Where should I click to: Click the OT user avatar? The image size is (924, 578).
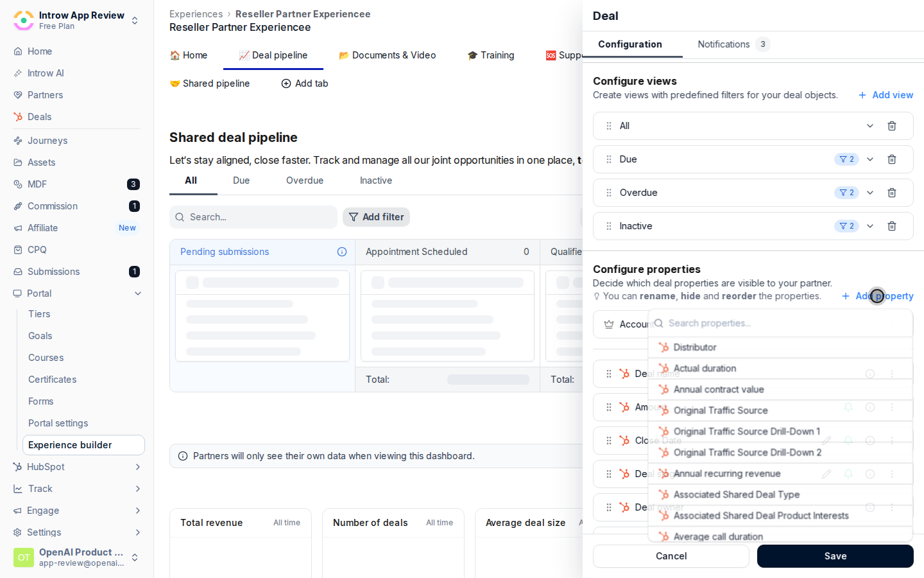click(24, 557)
